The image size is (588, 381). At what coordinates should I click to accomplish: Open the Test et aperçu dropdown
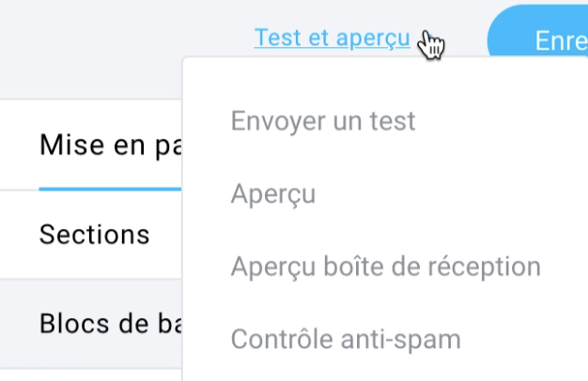pos(333,38)
